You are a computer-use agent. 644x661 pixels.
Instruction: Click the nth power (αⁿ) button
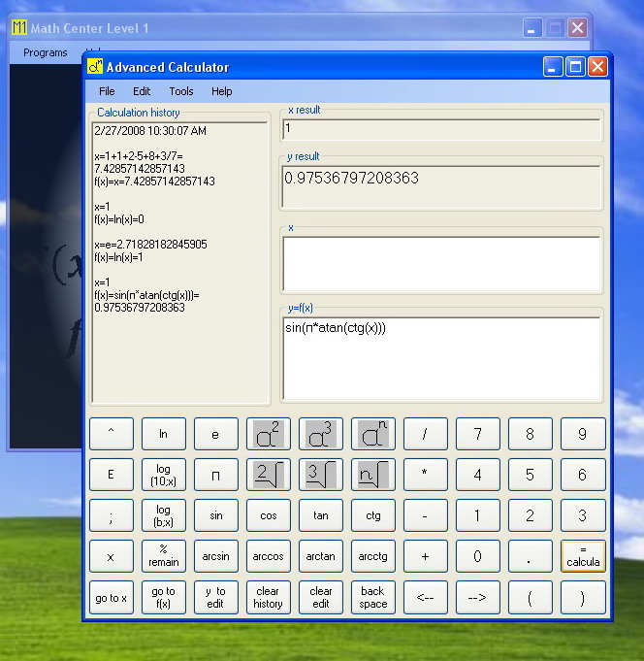coord(372,434)
